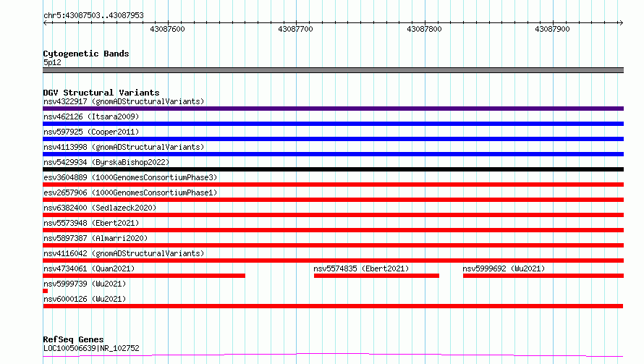Open variant nsv5999692 (Wu2021) label
The image size is (644, 364).
coord(504,268)
